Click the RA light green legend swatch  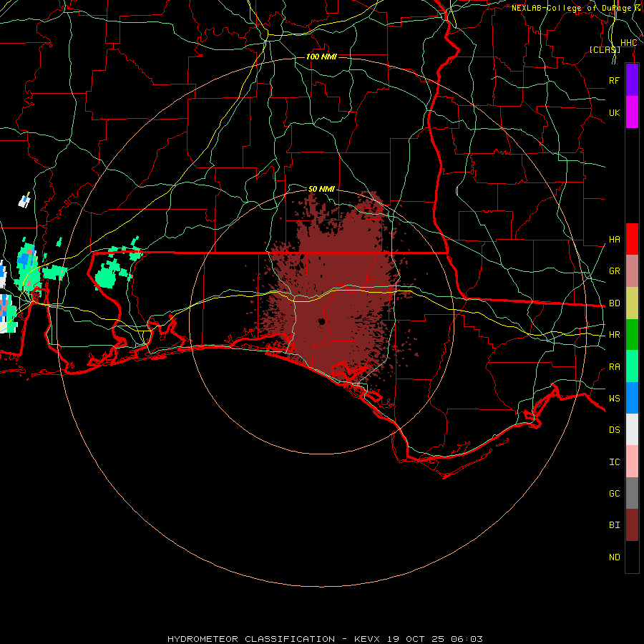pyautogui.click(x=632, y=366)
